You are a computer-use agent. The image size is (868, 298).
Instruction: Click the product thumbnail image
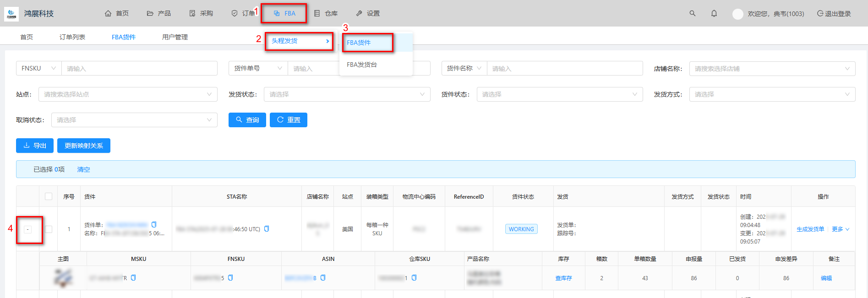pyautogui.click(x=63, y=278)
